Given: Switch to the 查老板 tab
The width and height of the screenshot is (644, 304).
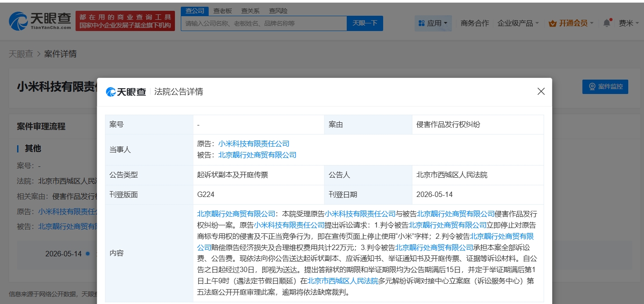Looking at the screenshot, I should [222, 11].
